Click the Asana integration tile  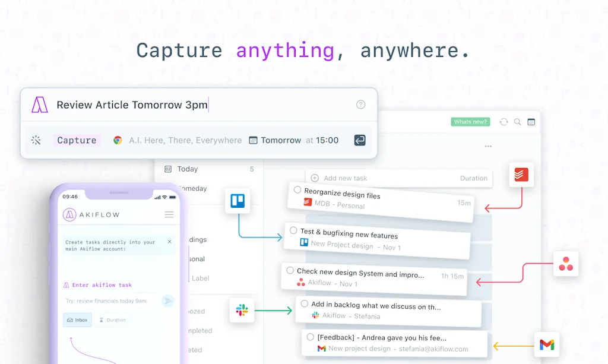tap(566, 264)
